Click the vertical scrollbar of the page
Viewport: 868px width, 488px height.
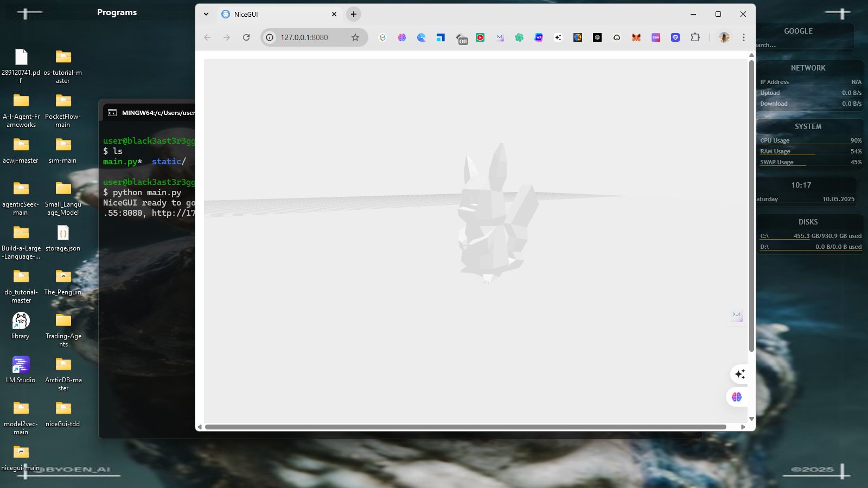click(751, 206)
